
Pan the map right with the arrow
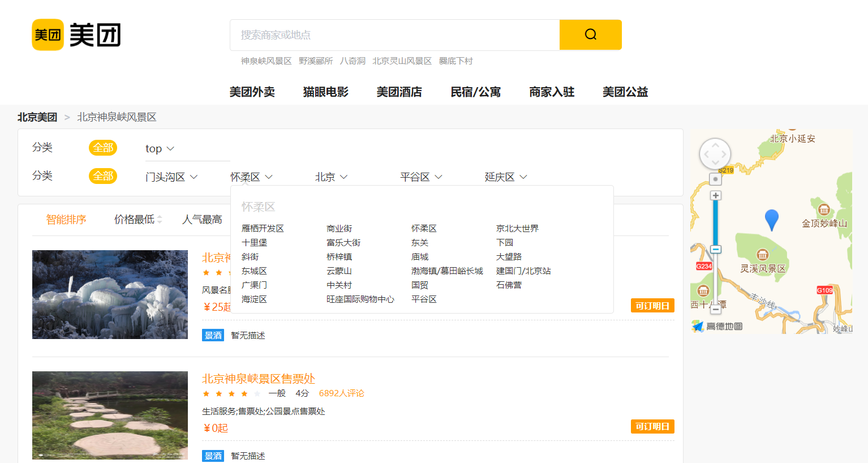click(724, 154)
